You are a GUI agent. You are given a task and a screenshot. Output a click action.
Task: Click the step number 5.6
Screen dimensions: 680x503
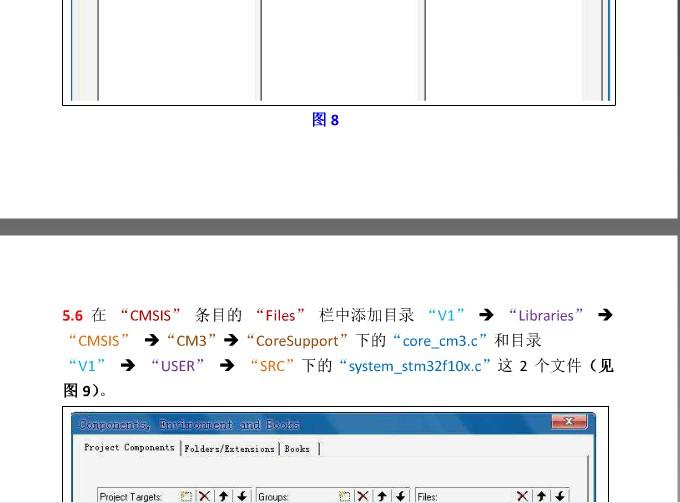tap(72, 315)
